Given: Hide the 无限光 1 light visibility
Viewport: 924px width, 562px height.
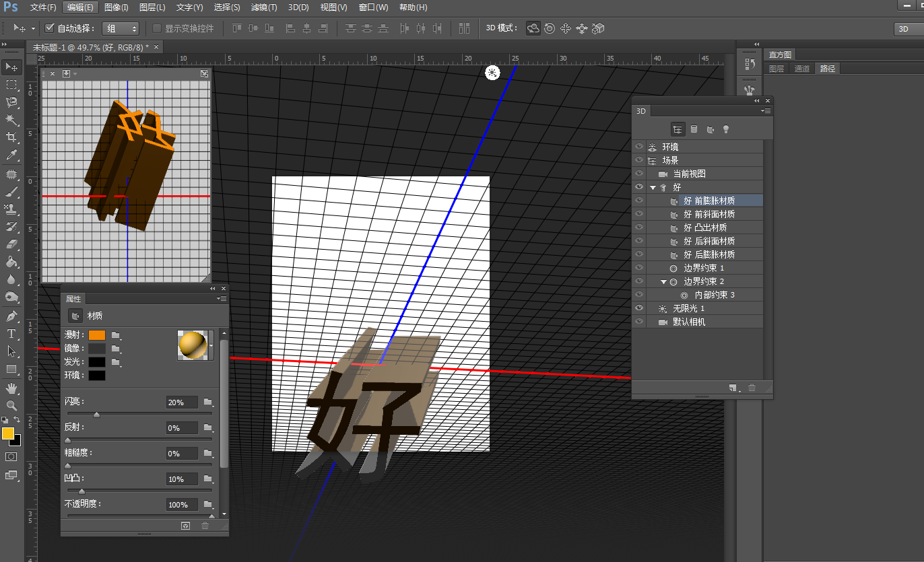Looking at the screenshot, I should 639,308.
